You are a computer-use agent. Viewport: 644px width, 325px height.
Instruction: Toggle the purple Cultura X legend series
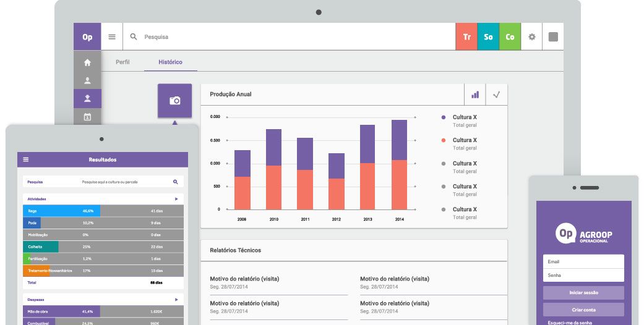point(444,117)
